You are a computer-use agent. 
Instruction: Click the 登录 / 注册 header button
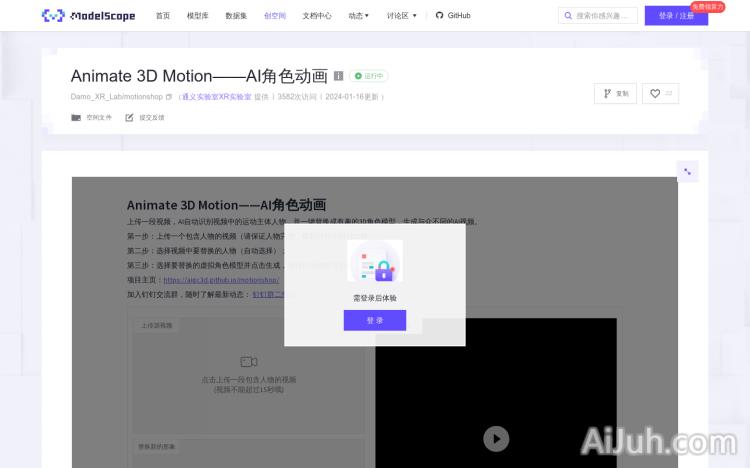coord(676,16)
